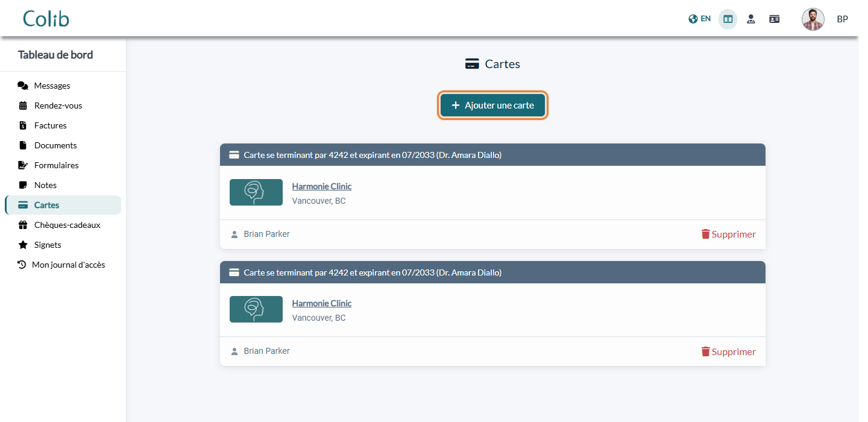The width and height of the screenshot is (868, 422).
Task: Click the clinic logo thumbnail in second card
Action: [256, 309]
